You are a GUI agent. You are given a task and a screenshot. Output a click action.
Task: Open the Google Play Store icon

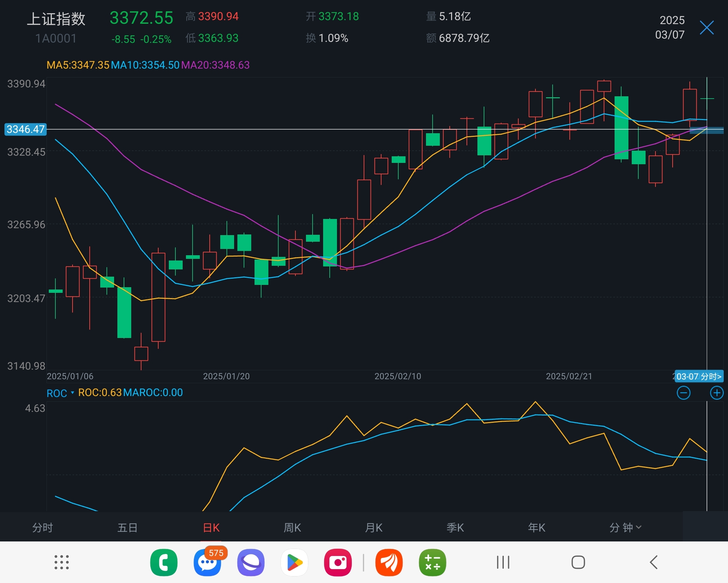pyautogui.click(x=294, y=563)
